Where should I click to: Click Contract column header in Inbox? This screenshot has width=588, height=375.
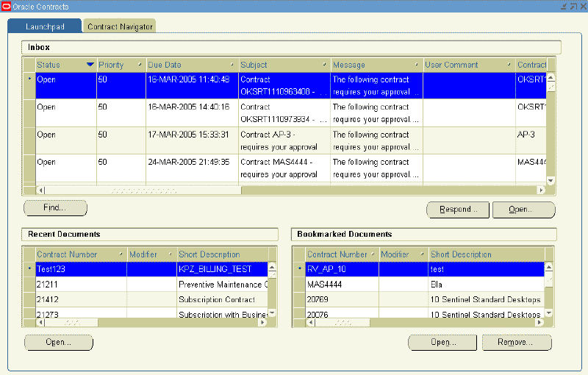click(531, 65)
